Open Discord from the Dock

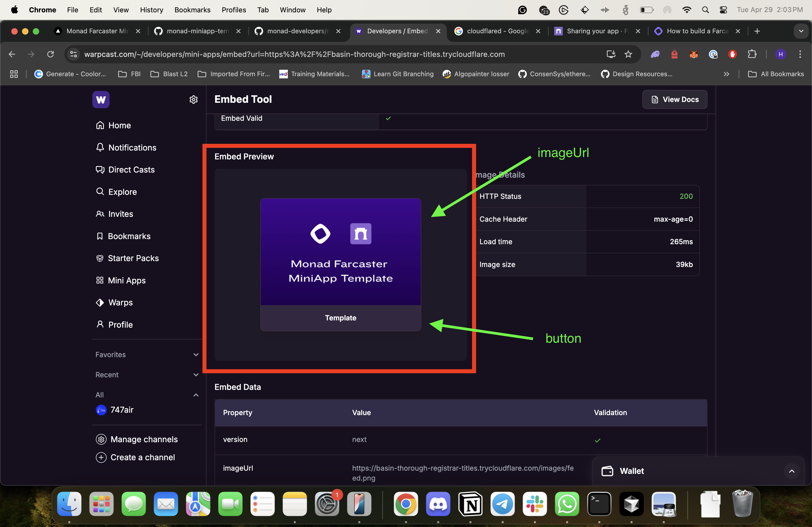tap(438, 504)
